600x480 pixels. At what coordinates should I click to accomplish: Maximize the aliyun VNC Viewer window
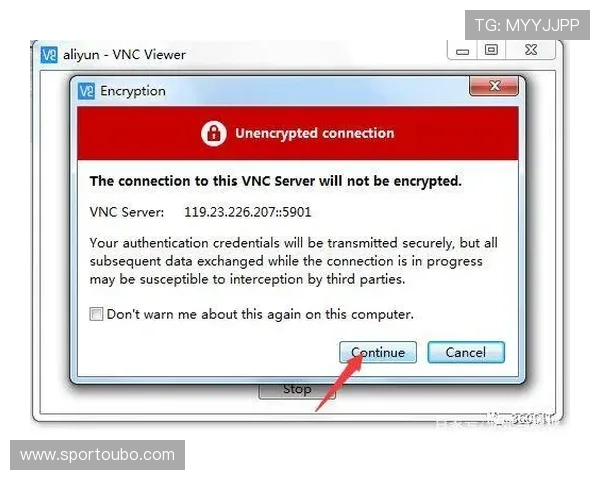point(491,50)
